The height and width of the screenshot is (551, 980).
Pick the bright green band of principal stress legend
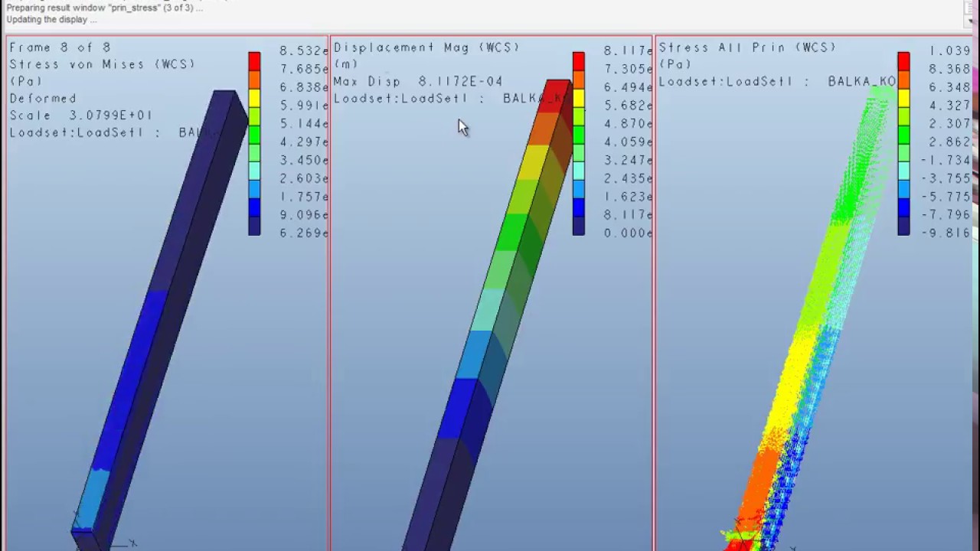pos(903,135)
